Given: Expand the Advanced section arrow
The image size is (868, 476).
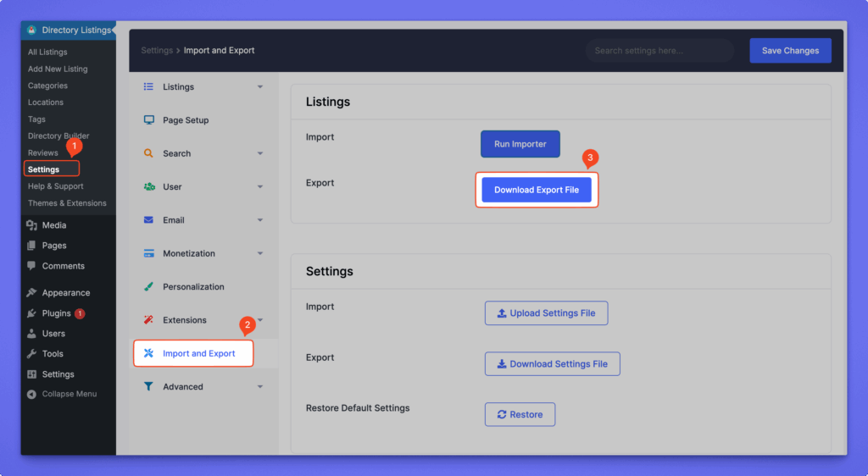Looking at the screenshot, I should coord(260,387).
